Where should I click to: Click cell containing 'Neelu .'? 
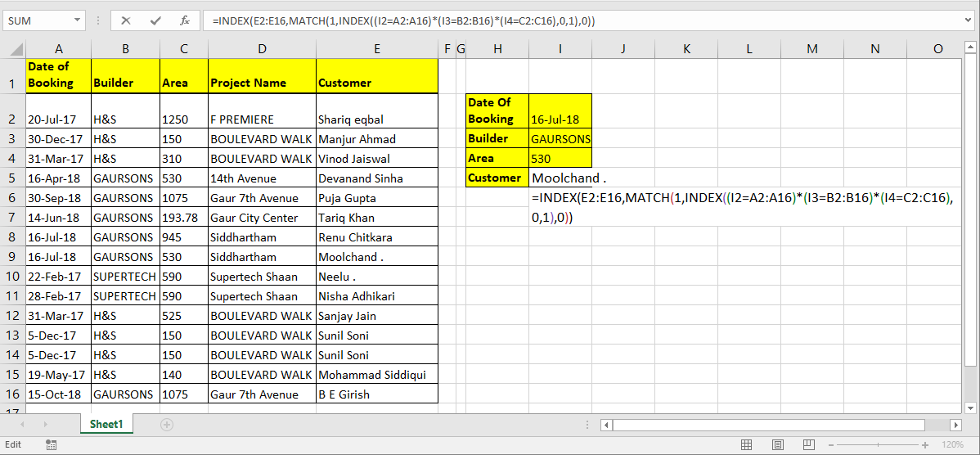pyautogui.click(x=377, y=277)
